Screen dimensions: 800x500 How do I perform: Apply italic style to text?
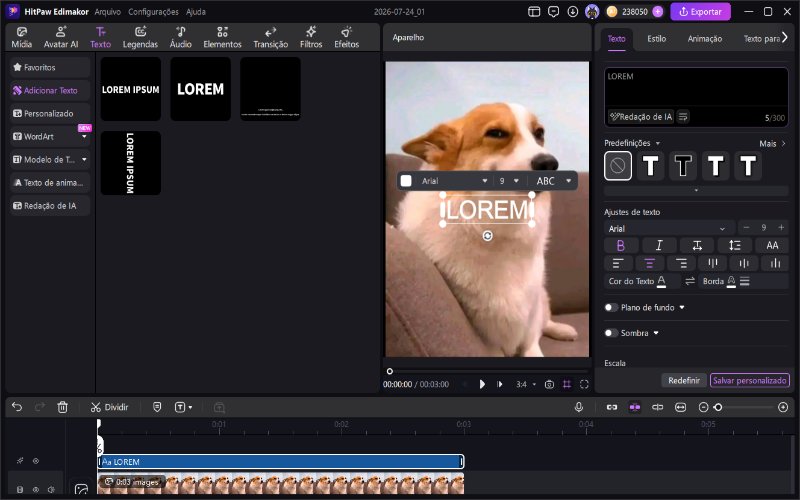(659, 245)
